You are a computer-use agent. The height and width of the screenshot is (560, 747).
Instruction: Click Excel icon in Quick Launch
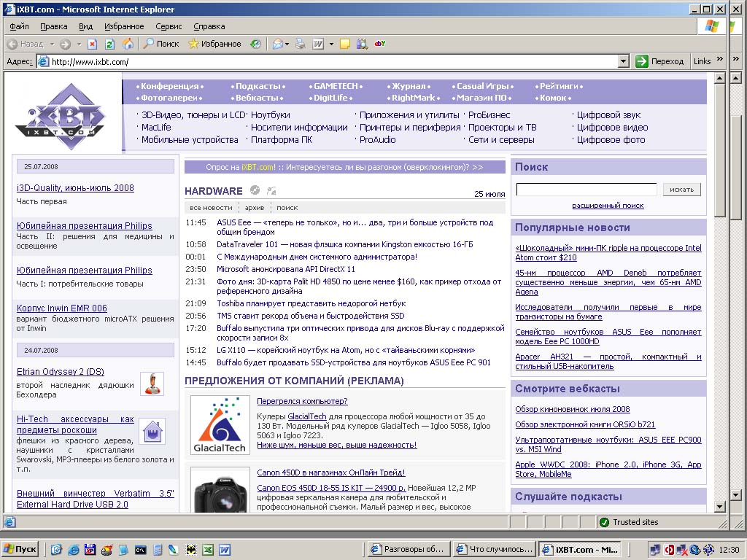point(208,550)
